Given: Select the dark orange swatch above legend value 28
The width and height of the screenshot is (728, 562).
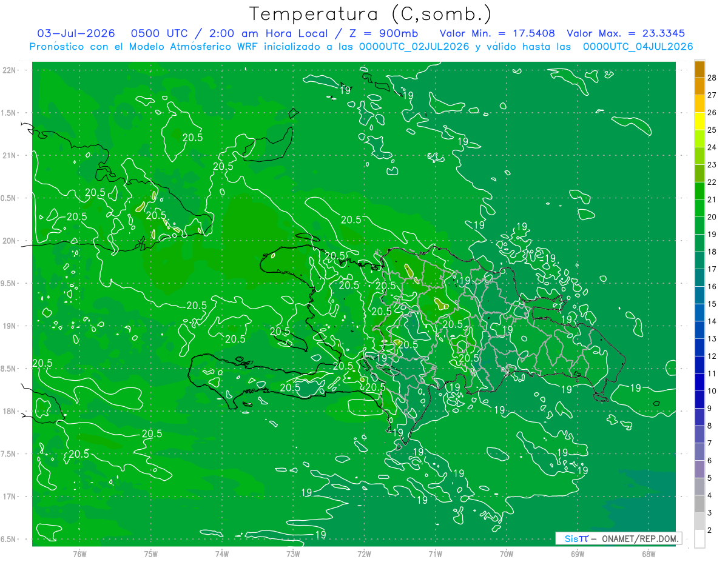Looking at the screenshot, I should click(700, 69).
